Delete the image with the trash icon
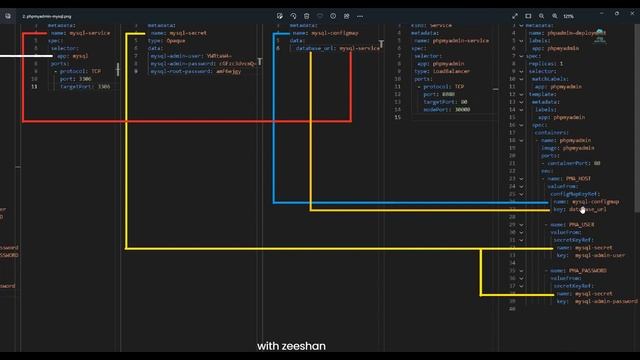Viewport: 640px width, 360px height. 307,16
